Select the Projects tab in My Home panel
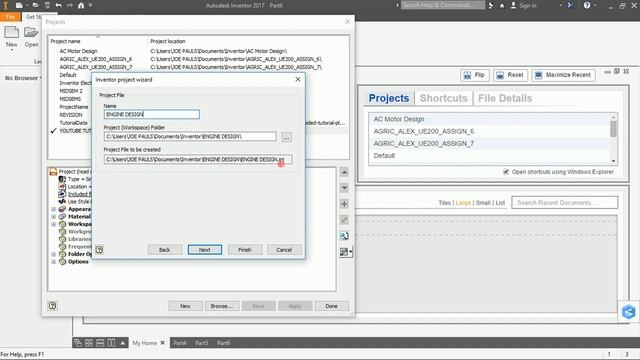640x360 pixels. tap(389, 98)
